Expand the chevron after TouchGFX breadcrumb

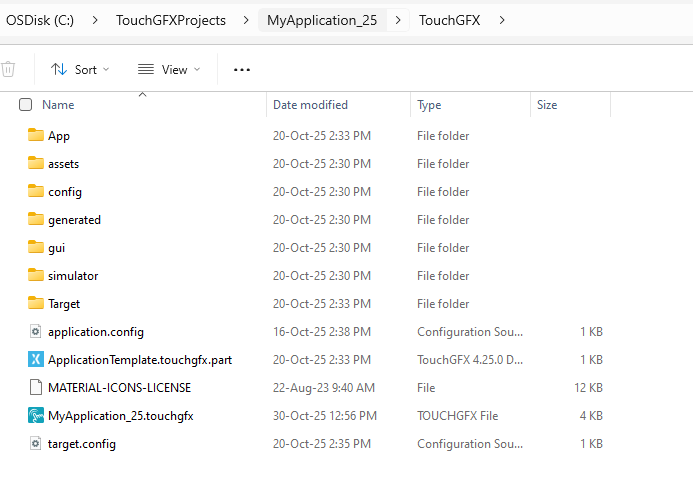[501, 19]
